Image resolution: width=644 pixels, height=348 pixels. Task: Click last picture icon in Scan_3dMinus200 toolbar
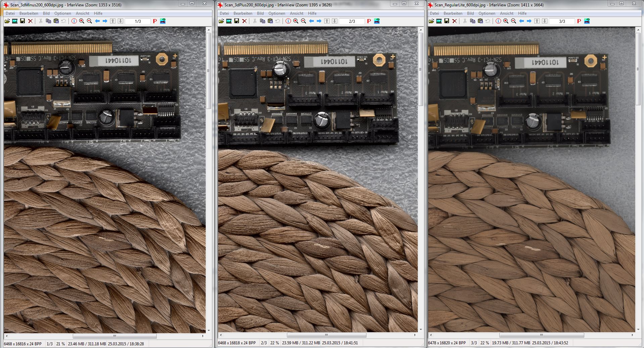pyautogui.click(x=163, y=21)
